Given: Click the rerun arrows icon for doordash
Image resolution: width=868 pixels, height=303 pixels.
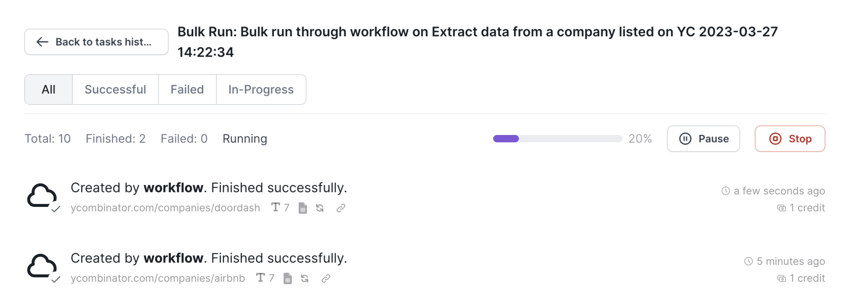Looking at the screenshot, I should coord(320,208).
